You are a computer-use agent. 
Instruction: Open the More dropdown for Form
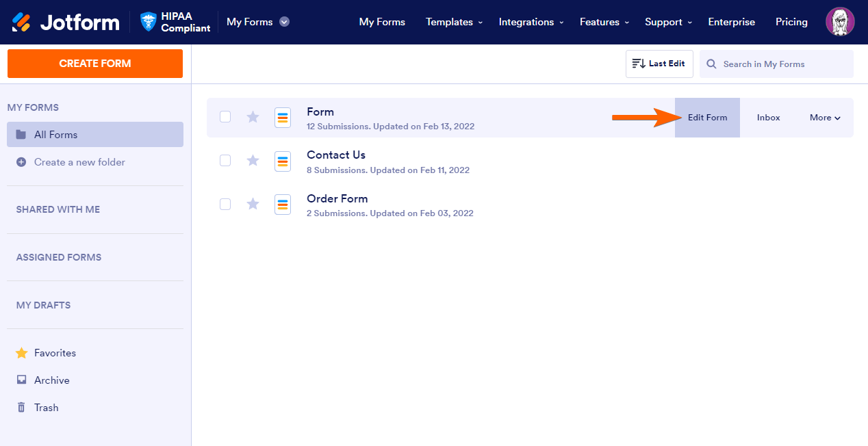[x=825, y=118]
